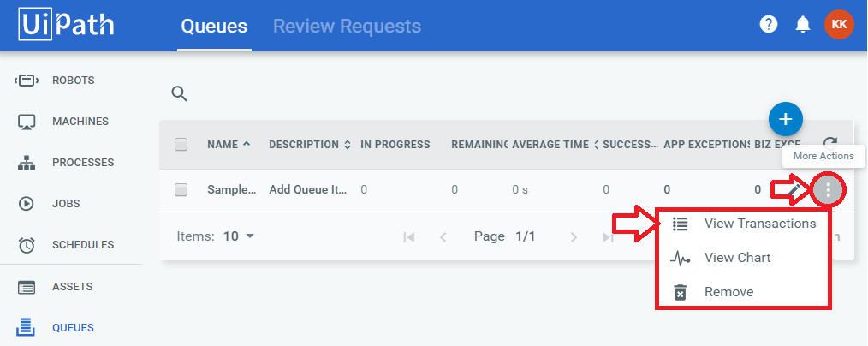This screenshot has width=868, height=346.
Task: Open SCHEDULES in sidebar
Action: coord(83,244)
